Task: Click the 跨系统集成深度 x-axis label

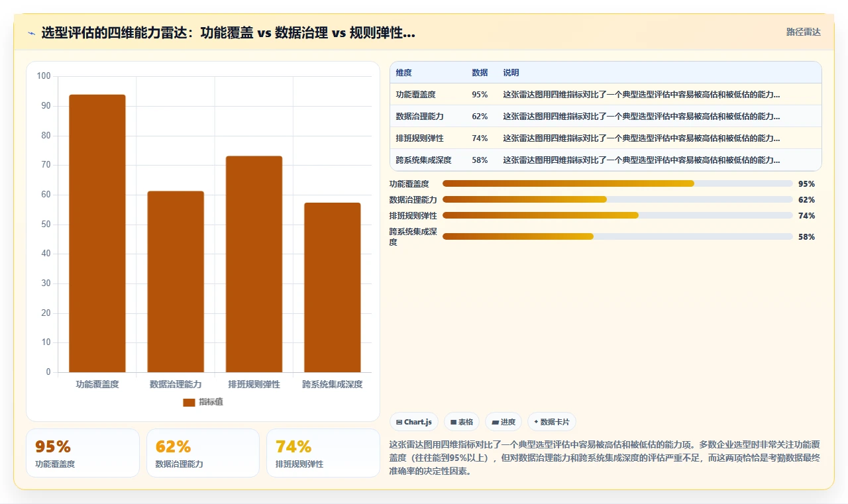Action: (x=332, y=384)
